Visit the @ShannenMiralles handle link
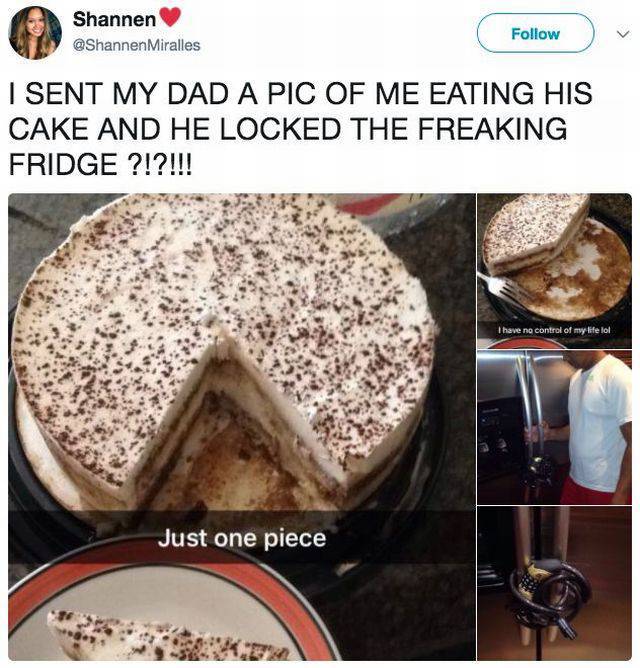Image resolution: width=640 pixels, height=668 pixels. 136,45
